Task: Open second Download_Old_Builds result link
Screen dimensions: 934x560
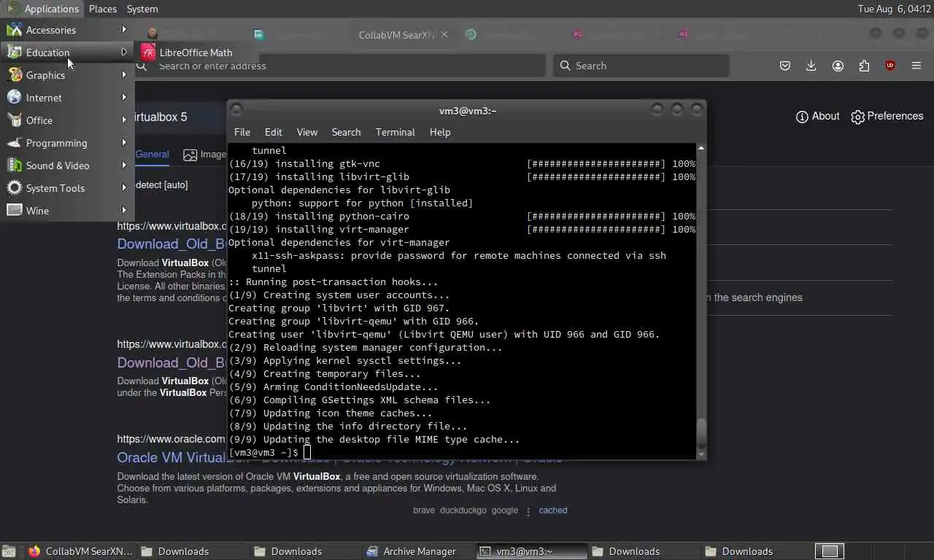Action: coord(171,362)
